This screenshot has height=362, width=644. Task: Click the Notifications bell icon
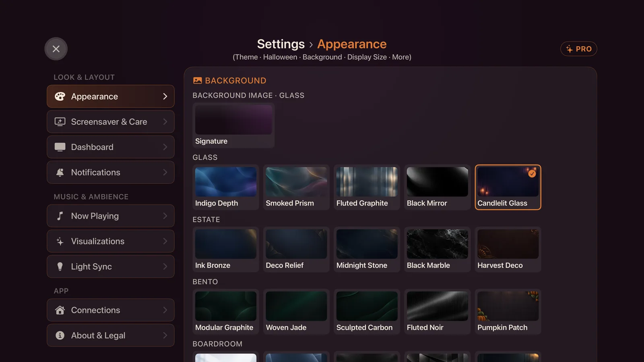tap(60, 173)
